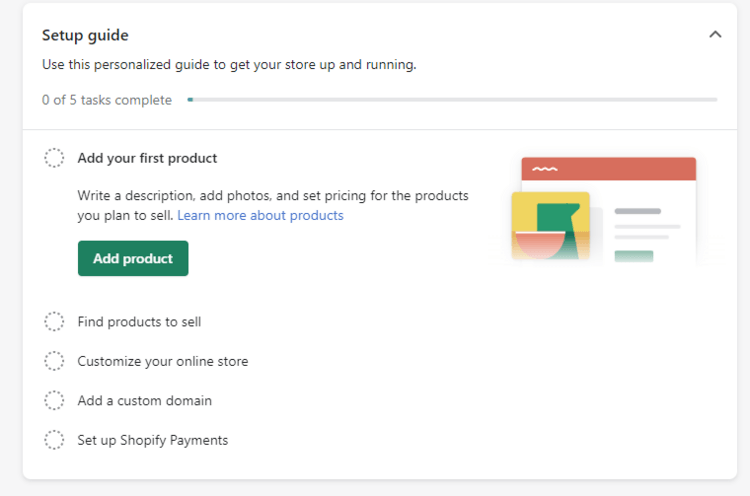Open the Set up Shopify Payments task
This screenshot has width=750, height=496.
tap(152, 440)
